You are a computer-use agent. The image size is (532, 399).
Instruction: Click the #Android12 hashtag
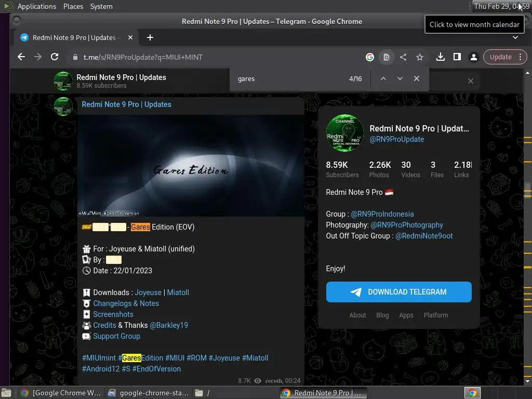coord(101,369)
